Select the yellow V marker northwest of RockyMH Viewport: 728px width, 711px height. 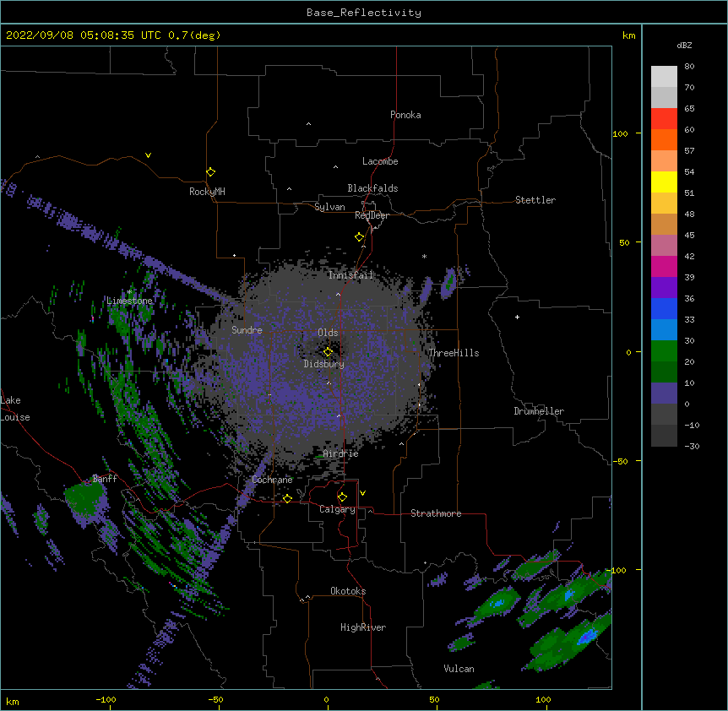[x=148, y=155]
